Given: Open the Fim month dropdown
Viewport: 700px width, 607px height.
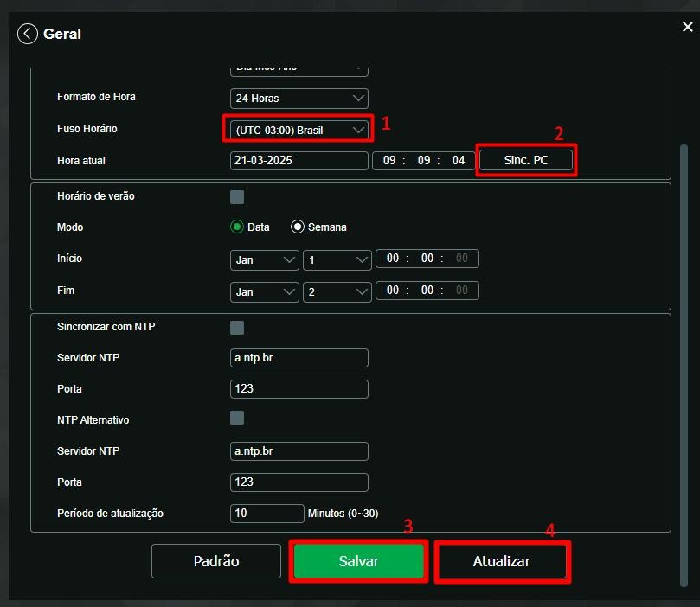Looking at the screenshot, I should click(x=265, y=292).
